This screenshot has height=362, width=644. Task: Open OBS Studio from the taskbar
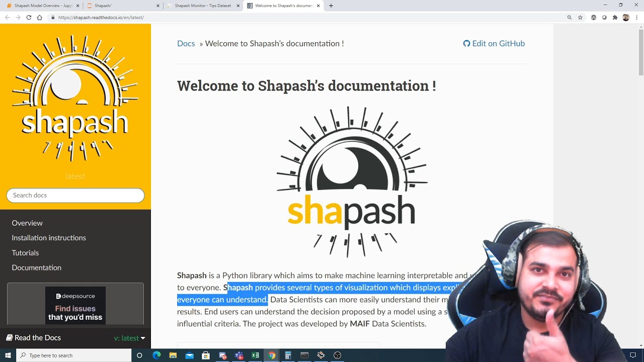point(338,355)
